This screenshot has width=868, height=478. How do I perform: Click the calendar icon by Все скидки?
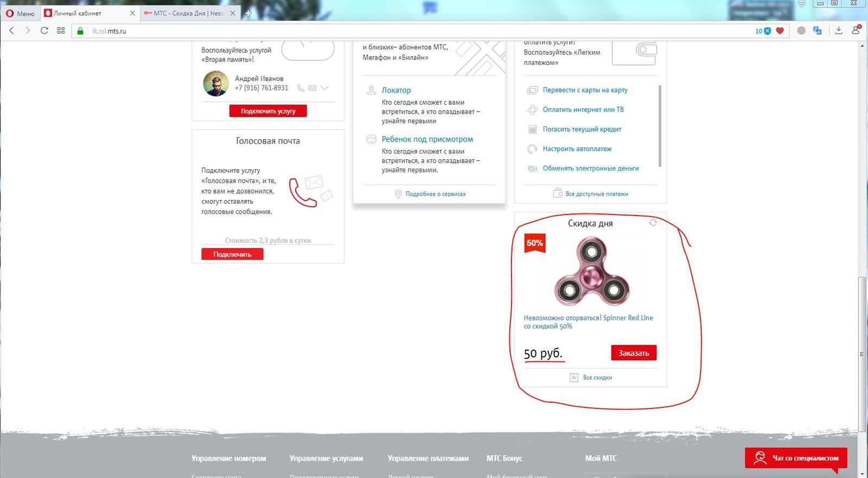point(574,378)
